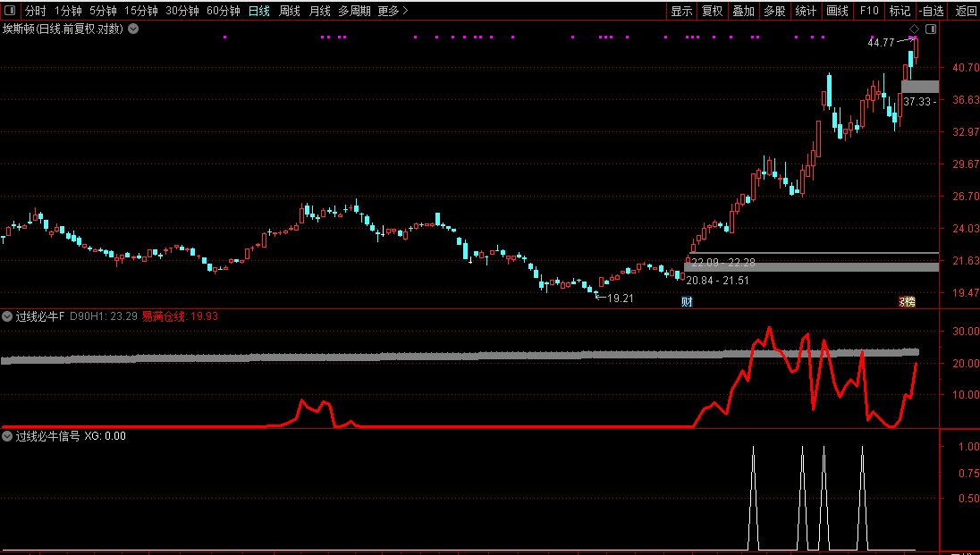Click the 40.70 price axis label
This screenshot has height=555, width=980.
click(x=966, y=68)
